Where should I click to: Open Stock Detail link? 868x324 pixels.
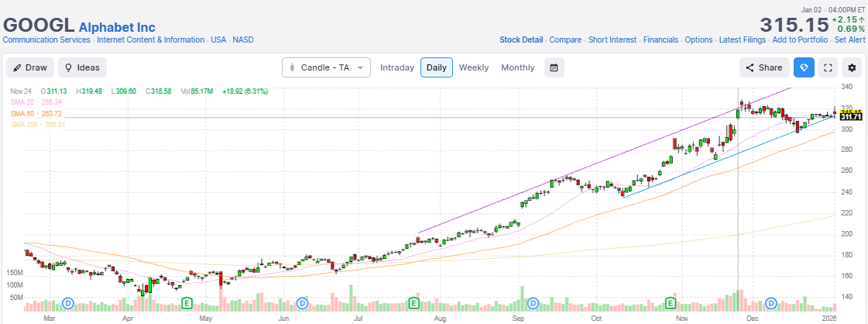[x=521, y=40]
